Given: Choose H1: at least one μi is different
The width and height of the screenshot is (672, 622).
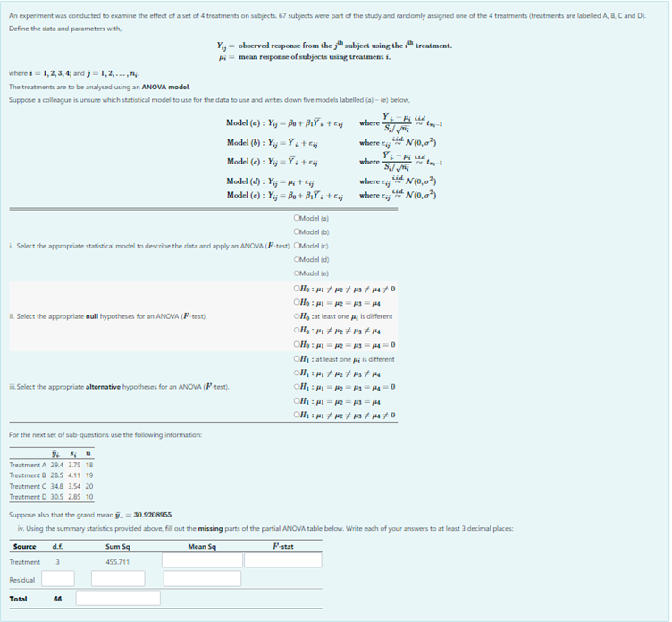Looking at the screenshot, I should tap(297, 358).
